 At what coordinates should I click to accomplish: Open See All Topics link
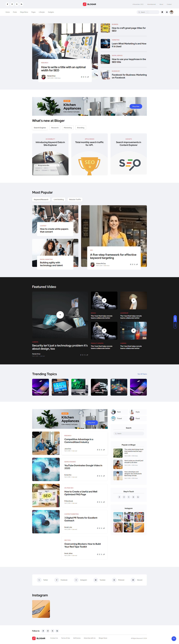(x=142, y=374)
